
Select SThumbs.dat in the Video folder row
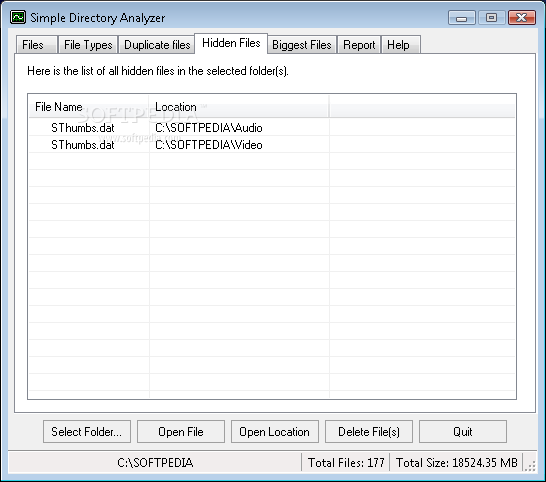click(83, 145)
